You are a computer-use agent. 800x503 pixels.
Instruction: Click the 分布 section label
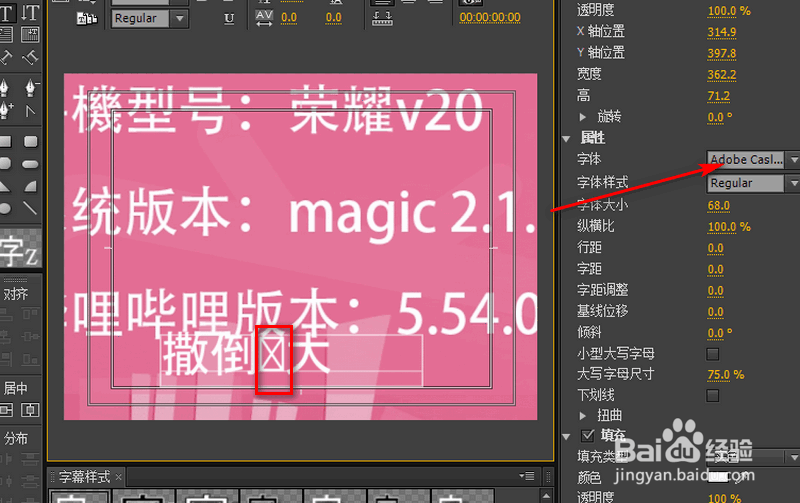pyautogui.click(x=16, y=438)
